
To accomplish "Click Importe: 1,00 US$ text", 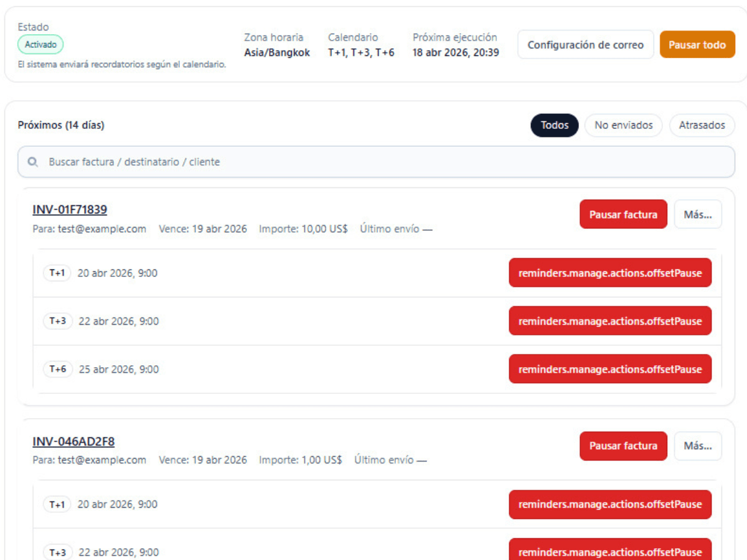I will [301, 460].
